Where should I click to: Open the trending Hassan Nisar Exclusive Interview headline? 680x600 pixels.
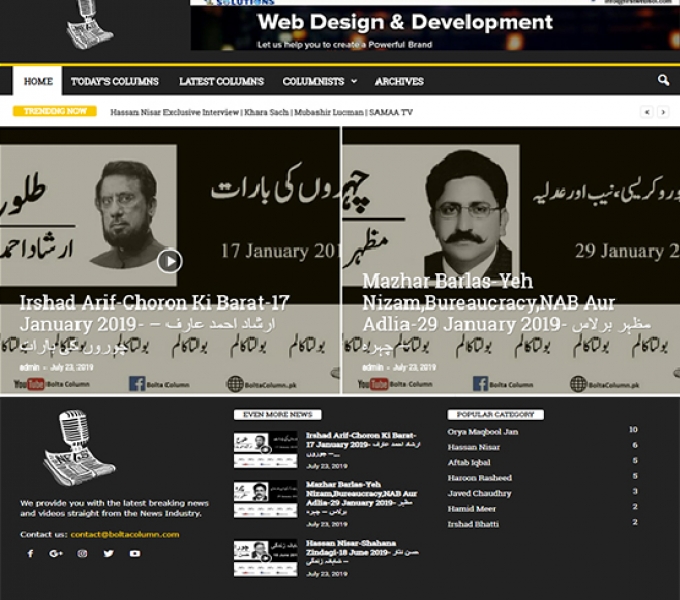pyautogui.click(x=260, y=113)
